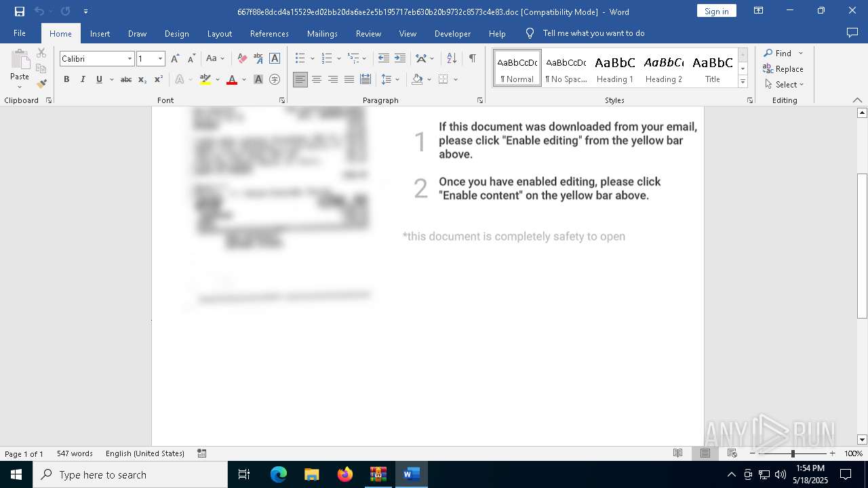Screen dimensions: 868x488
Task: Increase paragraph indent
Action: (x=400, y=59)
